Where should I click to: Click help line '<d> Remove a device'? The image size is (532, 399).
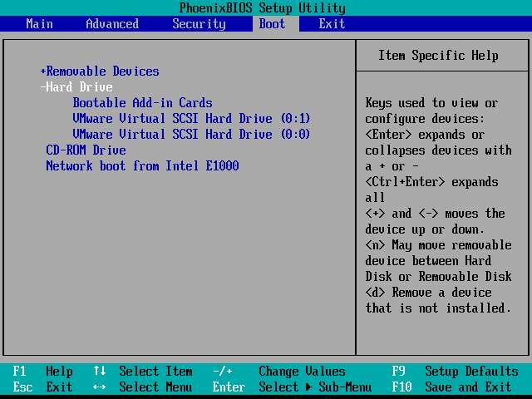tap(428, 293)
